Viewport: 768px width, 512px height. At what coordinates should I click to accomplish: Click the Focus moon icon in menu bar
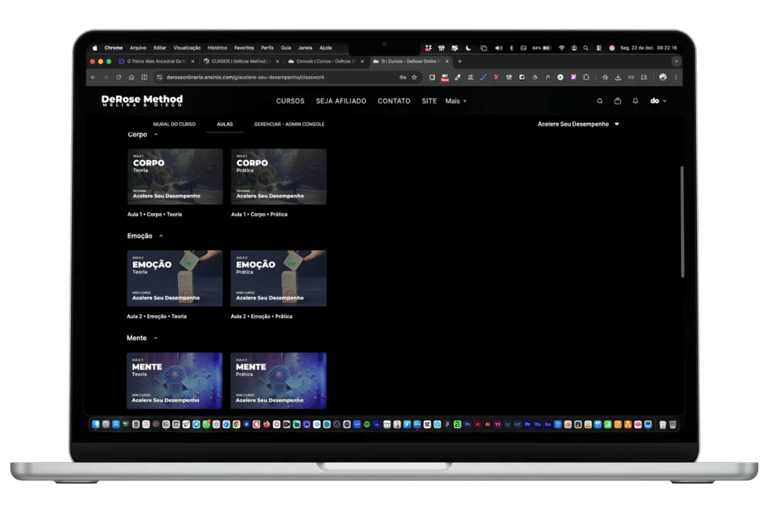point(468,48)
